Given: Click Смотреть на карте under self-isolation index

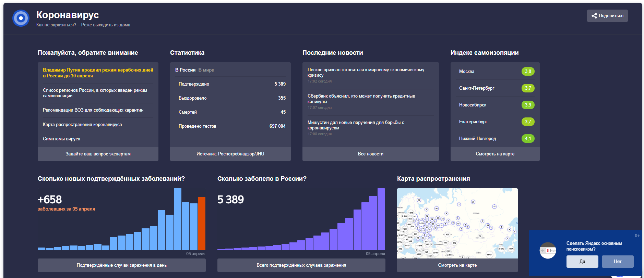Looking at the screenshot, I should (x=495, y=154).
